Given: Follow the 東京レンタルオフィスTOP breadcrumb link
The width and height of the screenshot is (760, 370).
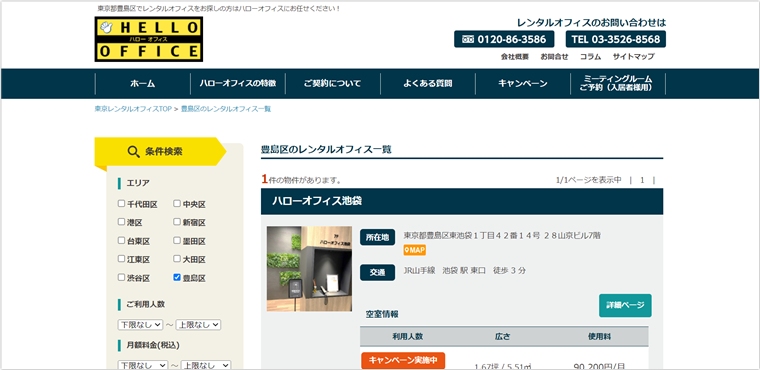Looking at the screenshot, I should 133,109.
